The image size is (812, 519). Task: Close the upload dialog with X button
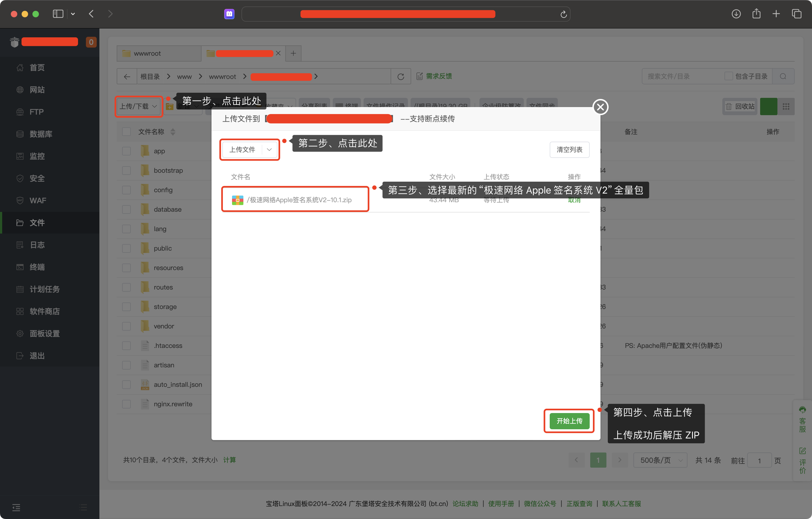pyautogui.click(x=600, y=107)
